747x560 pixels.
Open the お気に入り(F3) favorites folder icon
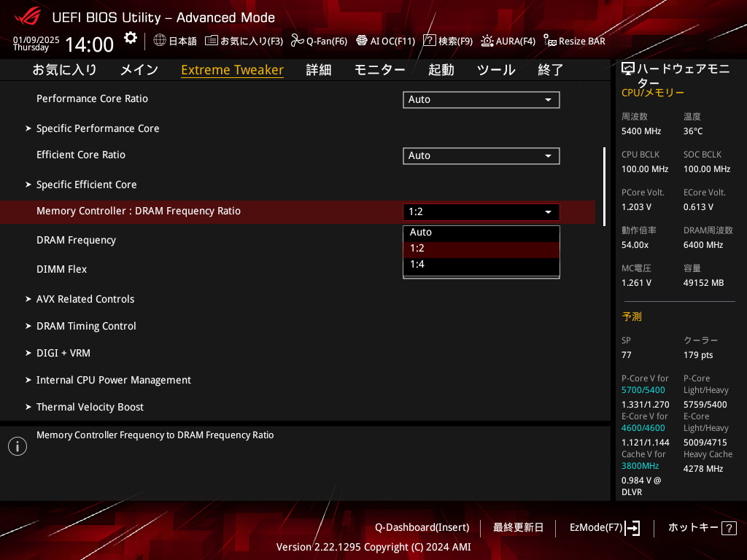point(212,41)
